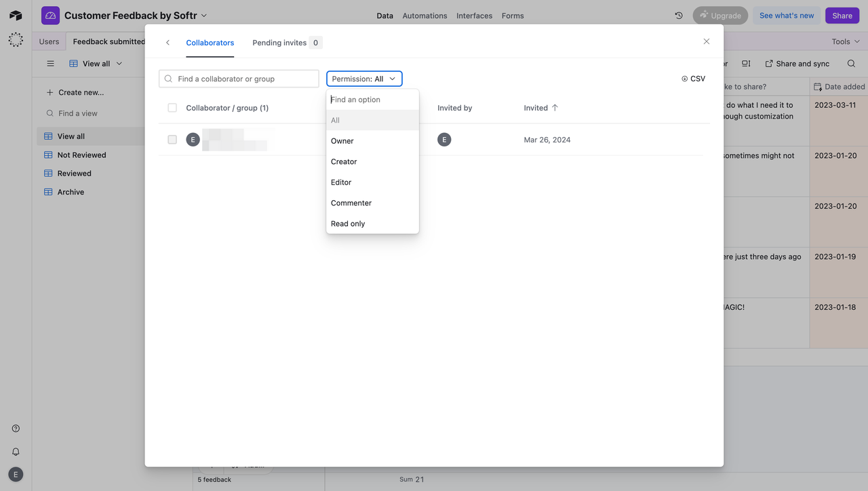Download collaborators list via the CSV icon
This screenshot has height=491, width=868.
coord(692,78)
